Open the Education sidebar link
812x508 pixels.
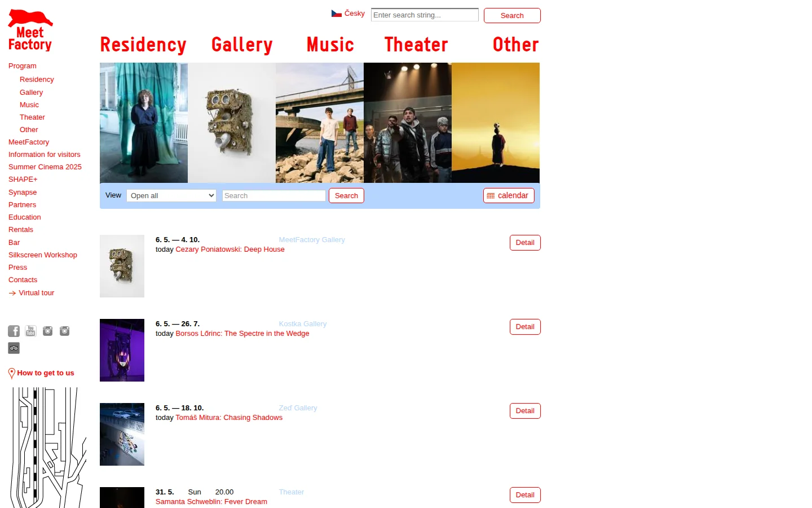click(x=25, y=217)
